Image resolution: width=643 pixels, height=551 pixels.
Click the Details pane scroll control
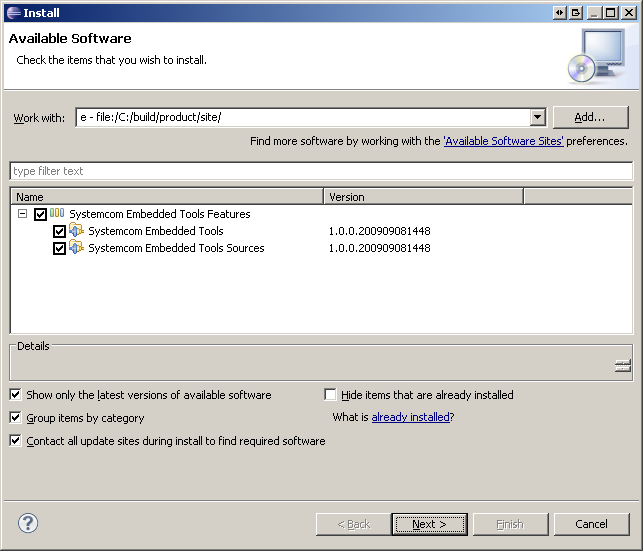tap(623, 365)
